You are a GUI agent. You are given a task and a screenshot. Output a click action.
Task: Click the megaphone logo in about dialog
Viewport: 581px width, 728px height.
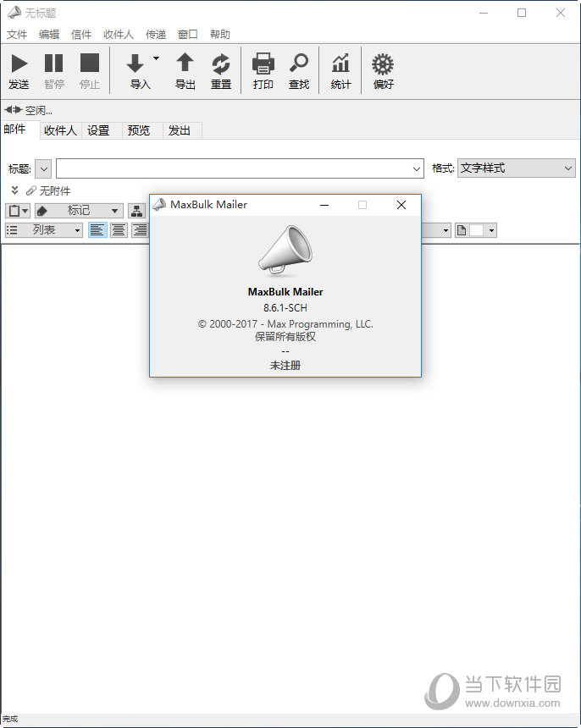tap(285, 251)
